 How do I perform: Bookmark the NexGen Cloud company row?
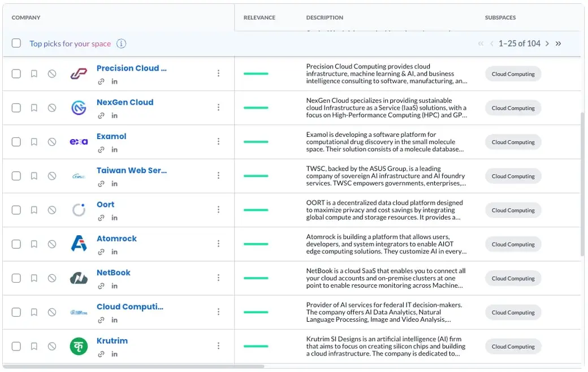[x=34, y=108]
